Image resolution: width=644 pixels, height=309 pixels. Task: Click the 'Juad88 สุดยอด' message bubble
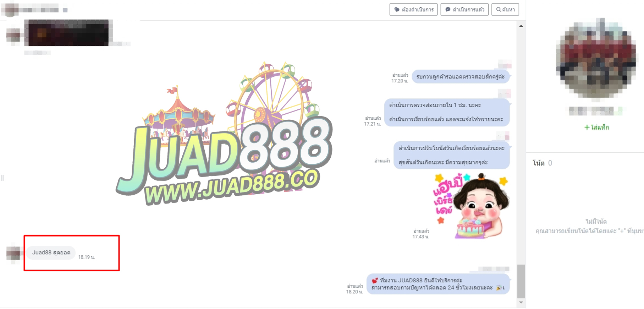coord(51,253)
